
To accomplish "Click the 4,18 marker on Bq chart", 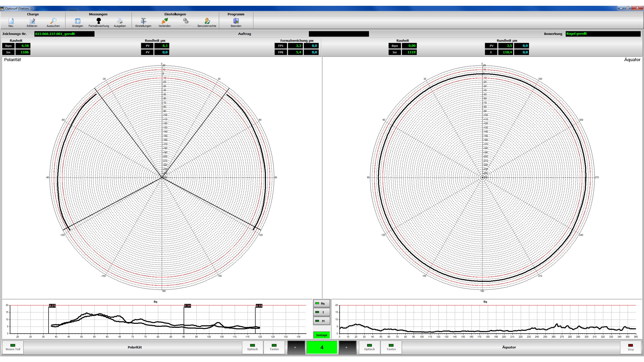I will click(259, 306).
